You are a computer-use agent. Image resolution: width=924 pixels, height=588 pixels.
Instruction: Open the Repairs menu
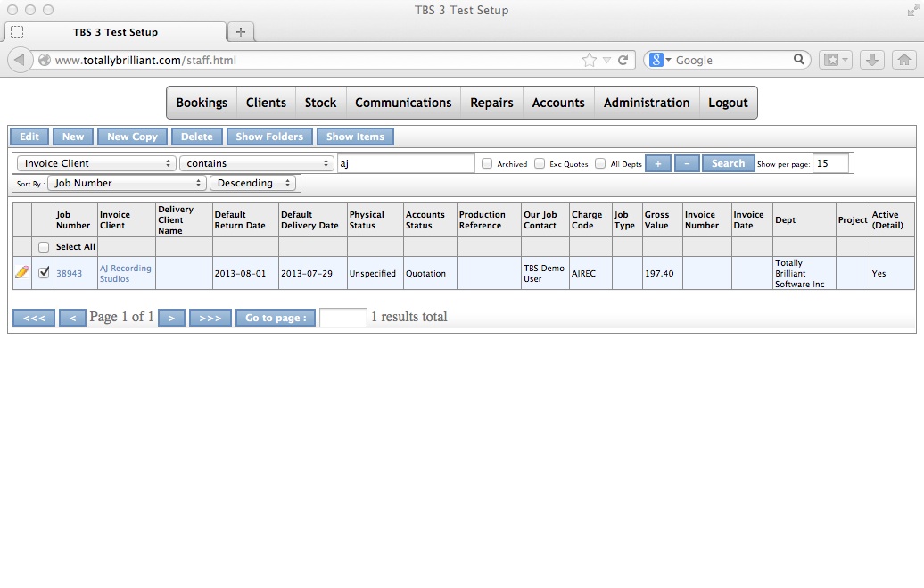(x=491, y=103)
